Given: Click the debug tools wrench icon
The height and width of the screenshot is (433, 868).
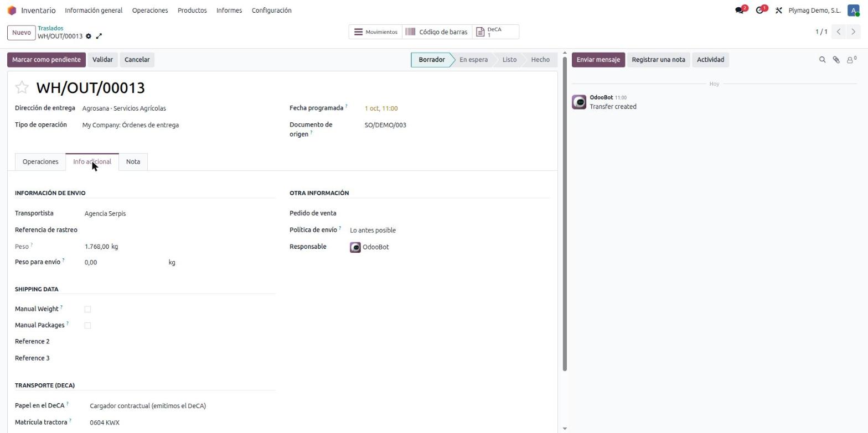Looking at the screenshot, I should pos(778,11).
